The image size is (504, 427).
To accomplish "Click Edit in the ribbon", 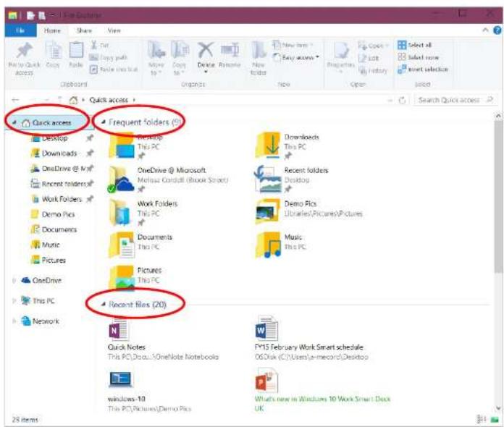I will click(x=369, y=58).
